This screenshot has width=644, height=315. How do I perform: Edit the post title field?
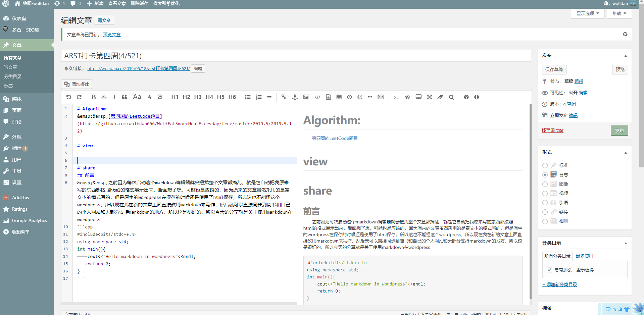tap(296, 56)
